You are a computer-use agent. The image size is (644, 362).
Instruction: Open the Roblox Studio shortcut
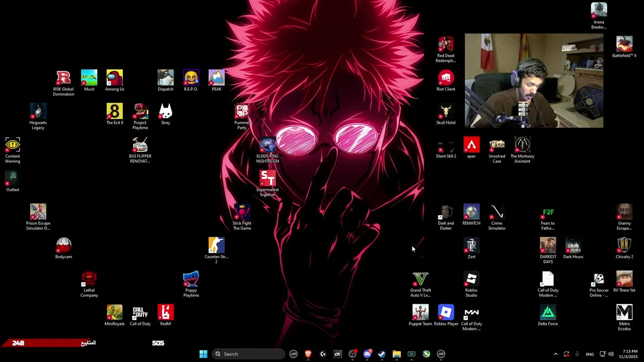471,285
